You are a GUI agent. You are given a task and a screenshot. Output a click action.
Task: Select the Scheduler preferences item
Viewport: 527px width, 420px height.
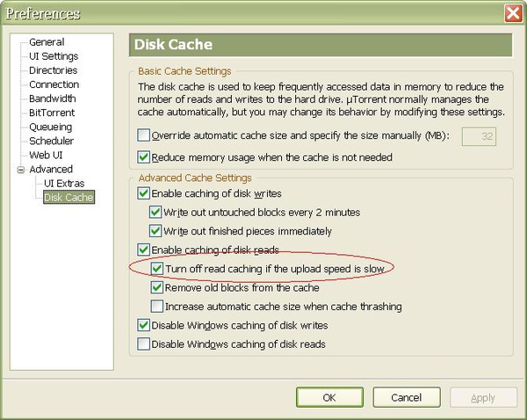52,141
